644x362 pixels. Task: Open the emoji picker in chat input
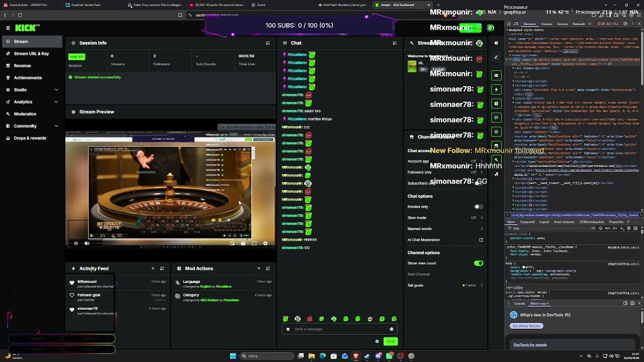coord(391,329)
